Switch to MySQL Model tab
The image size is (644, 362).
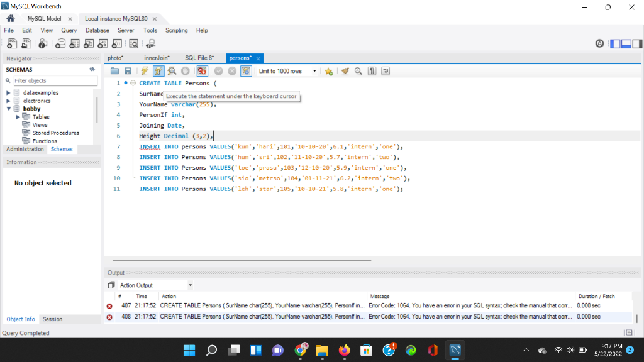coord(45,18)
